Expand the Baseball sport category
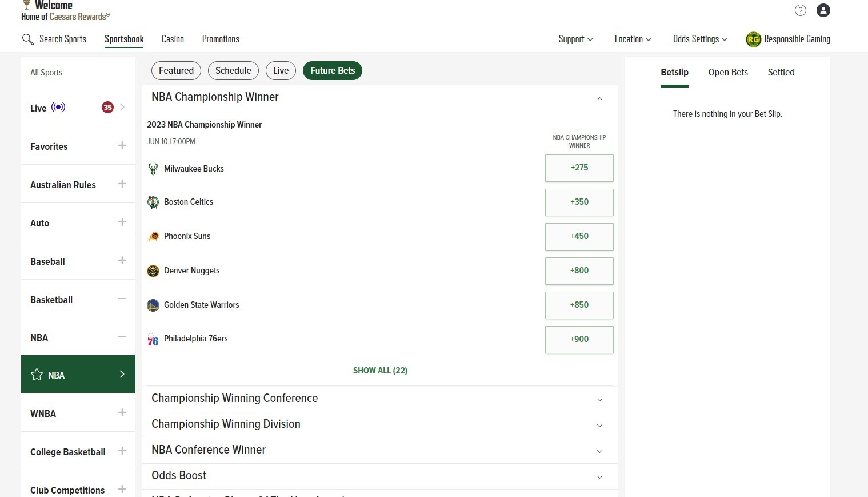Viewport: 868px width, 497px height. click(122, 261)
